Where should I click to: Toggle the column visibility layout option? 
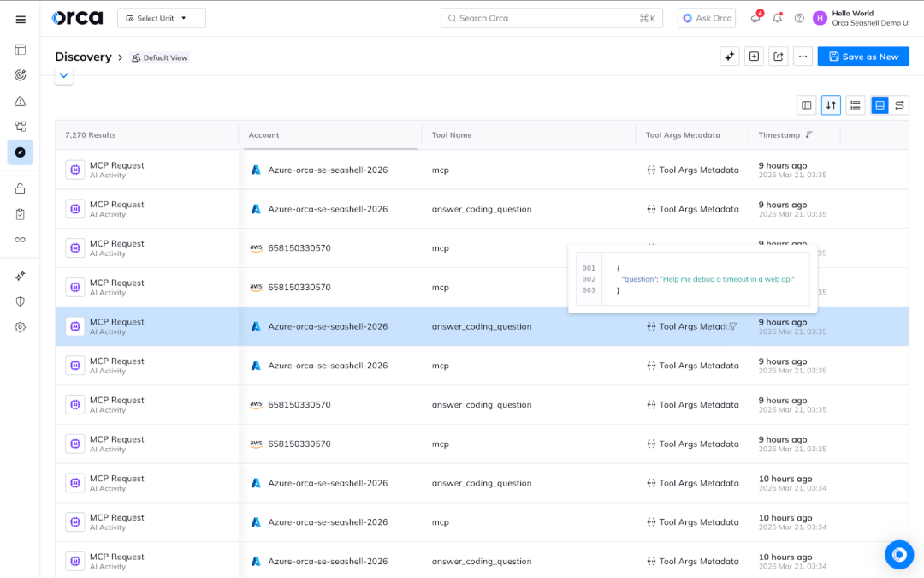[806, 104]
